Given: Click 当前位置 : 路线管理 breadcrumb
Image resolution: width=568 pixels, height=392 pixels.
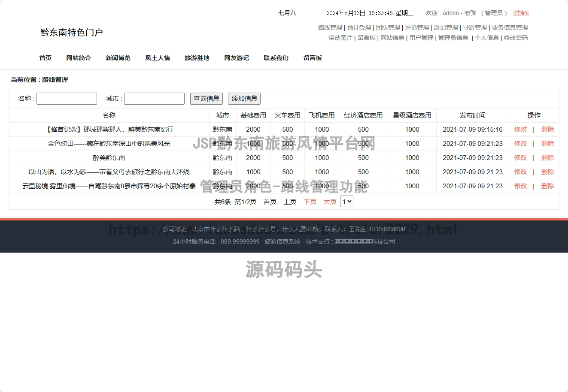Looking at the screenshot, I should (x=39, y=80).
